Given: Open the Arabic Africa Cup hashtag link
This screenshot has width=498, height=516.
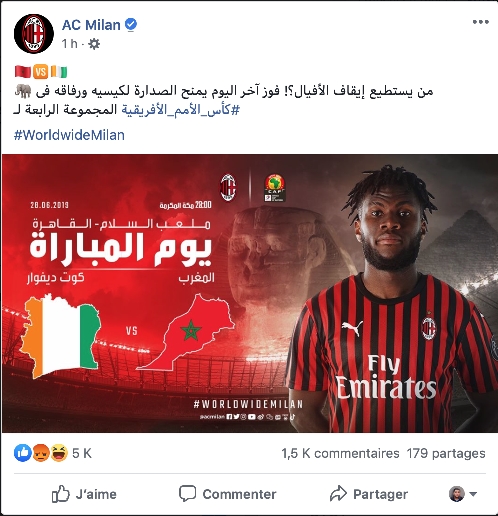Looking at the screenshot, I should coord(180,110).
